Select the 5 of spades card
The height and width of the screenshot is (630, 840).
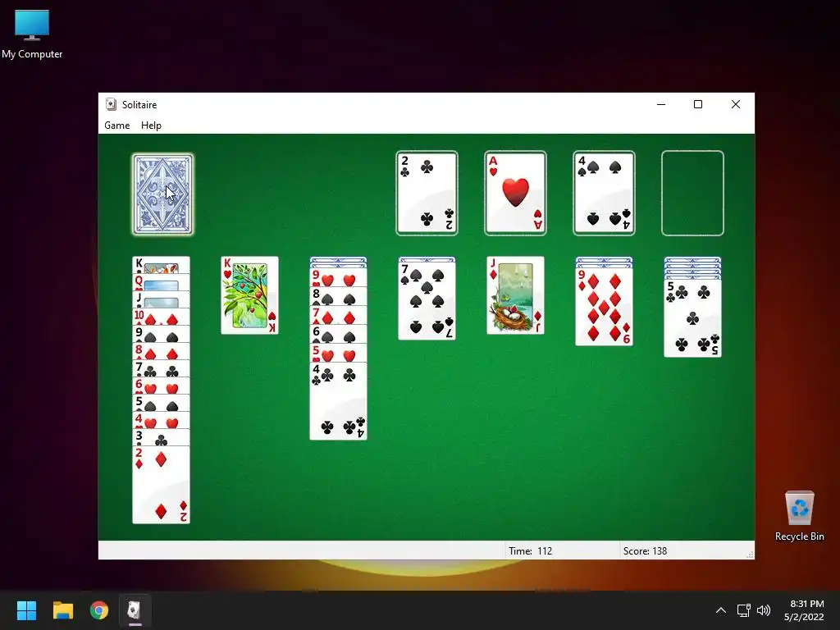pos(162,403)
